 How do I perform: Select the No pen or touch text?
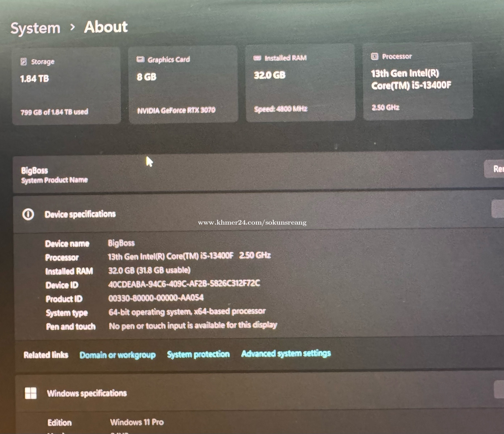(x=193, y=325)
